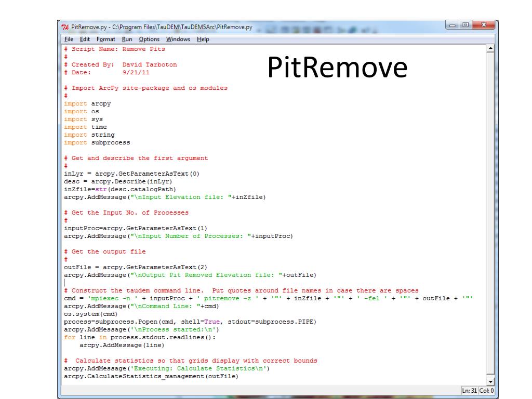This screenshot has height=399, width=532.
Task: Click the 'Input Elevation file' message line
Action: click(165, 197)
